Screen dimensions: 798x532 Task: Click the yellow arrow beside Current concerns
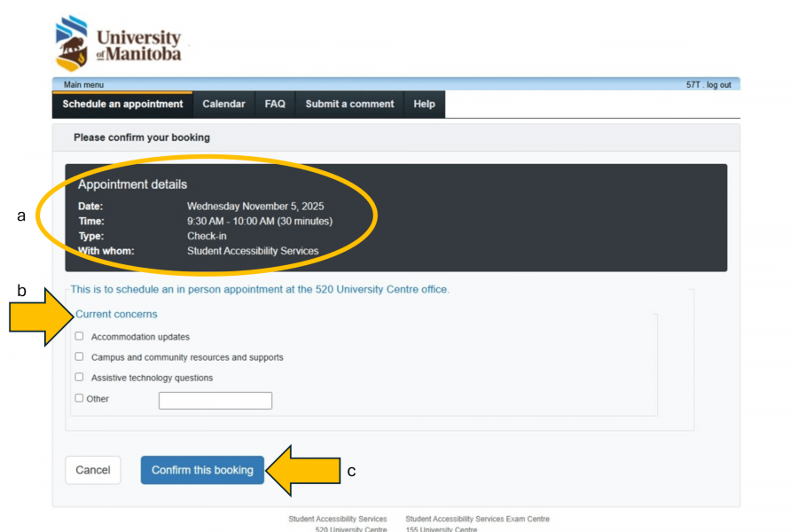[x=40, y=316]
